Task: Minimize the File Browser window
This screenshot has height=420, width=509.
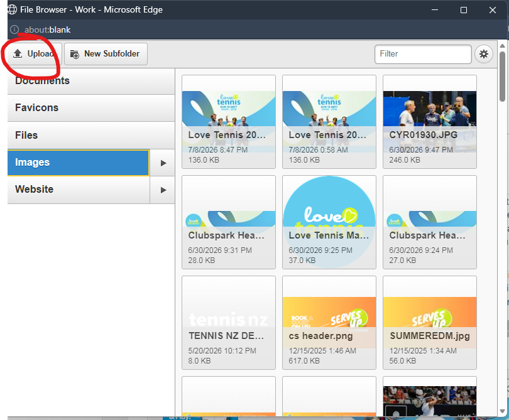Action: 435,10
